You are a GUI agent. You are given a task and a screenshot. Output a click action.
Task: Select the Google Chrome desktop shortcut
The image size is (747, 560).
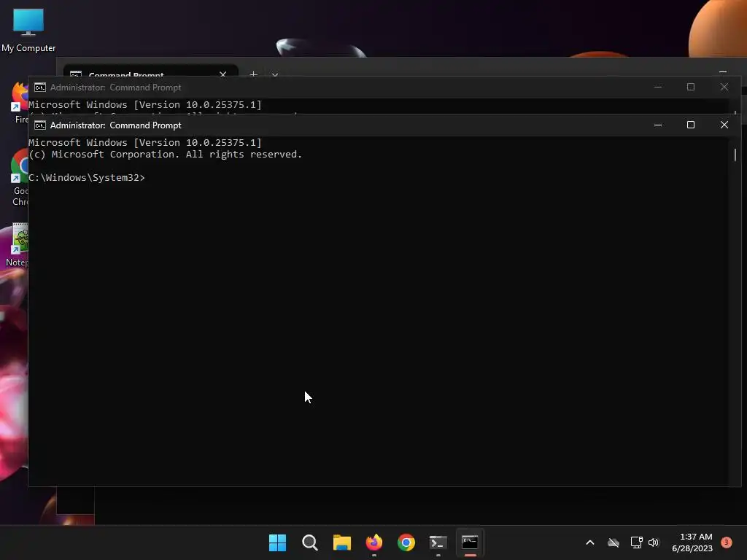coord(20,177)
